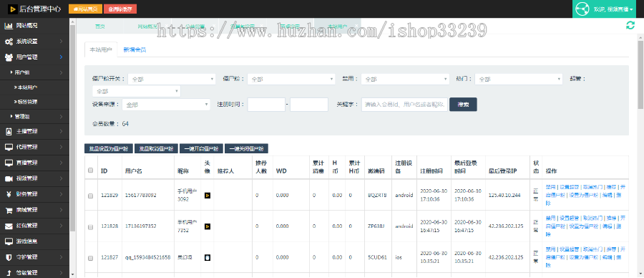The width and height of the screenshot is (644, 278).
Task: Open the 僵尸粉开关 dropdown
Action: pyautogui.click(x=172, y=79)
